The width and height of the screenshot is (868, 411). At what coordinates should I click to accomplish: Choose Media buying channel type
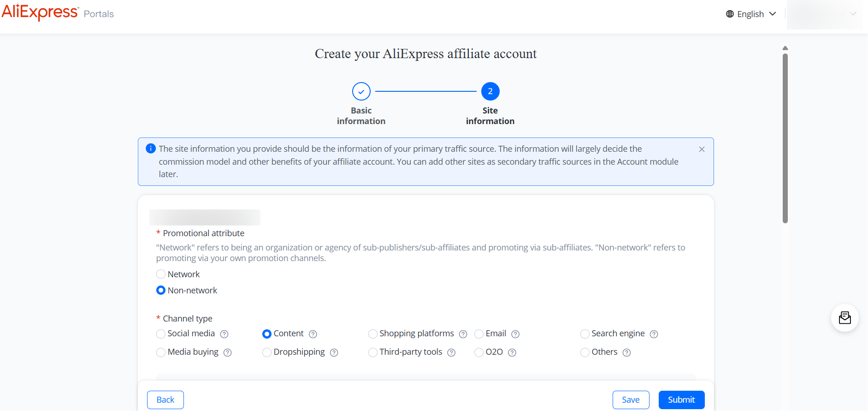tap(161, 352)
